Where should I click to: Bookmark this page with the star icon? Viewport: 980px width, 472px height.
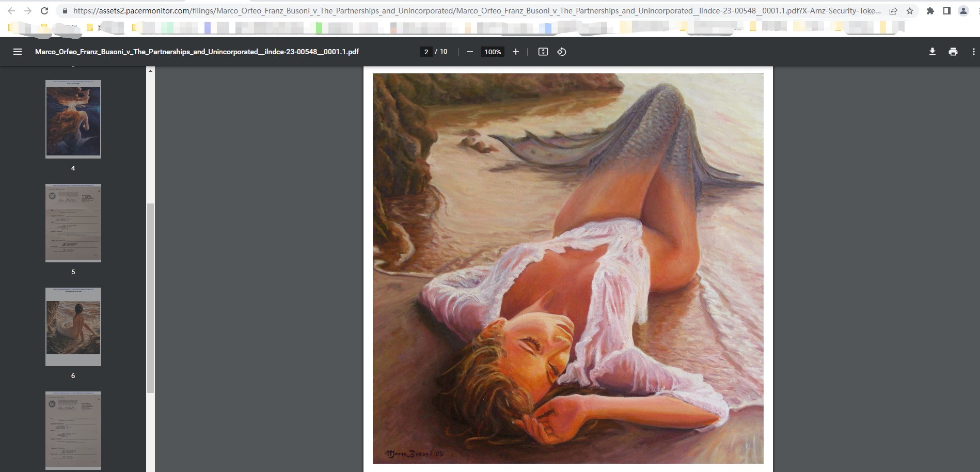click(x=910, y=11)
